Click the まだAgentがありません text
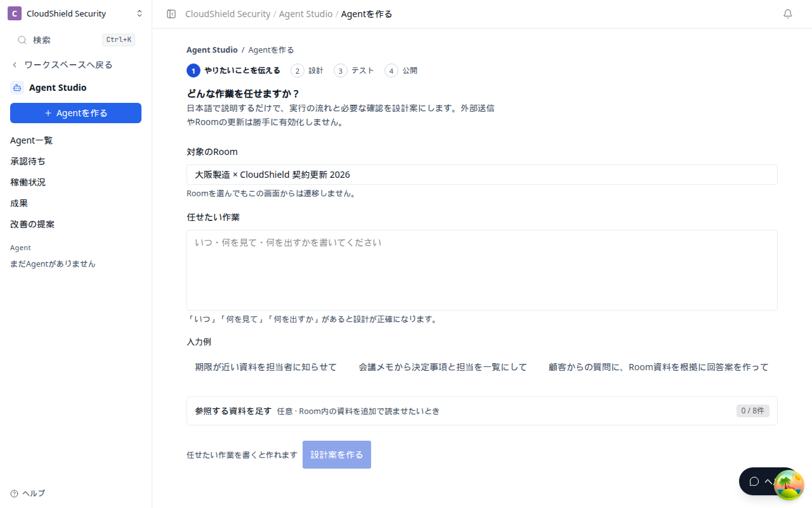 (x=53, y=264)
